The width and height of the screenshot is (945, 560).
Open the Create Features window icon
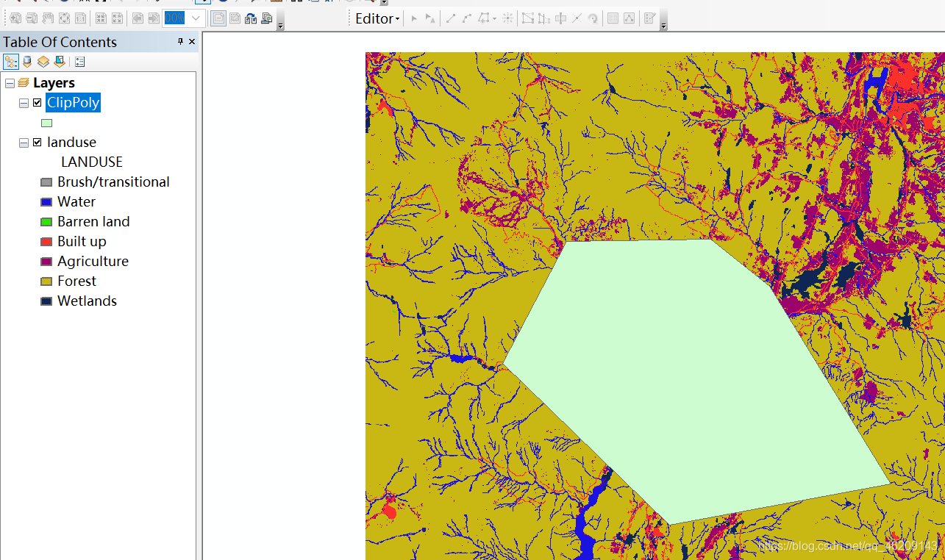pyautogui.click(x=649, y=18)
